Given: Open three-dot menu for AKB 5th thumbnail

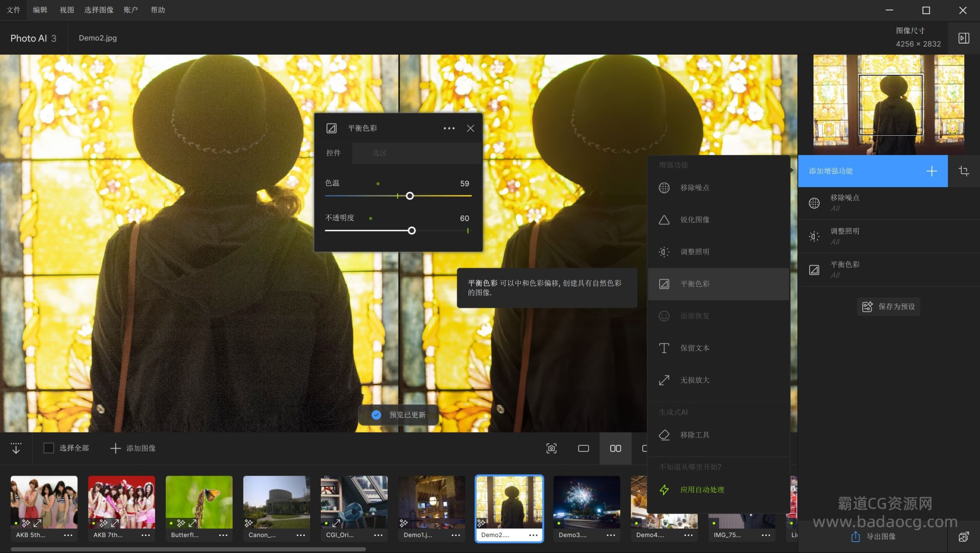Looking at the screenshot, I should (68, 535).
